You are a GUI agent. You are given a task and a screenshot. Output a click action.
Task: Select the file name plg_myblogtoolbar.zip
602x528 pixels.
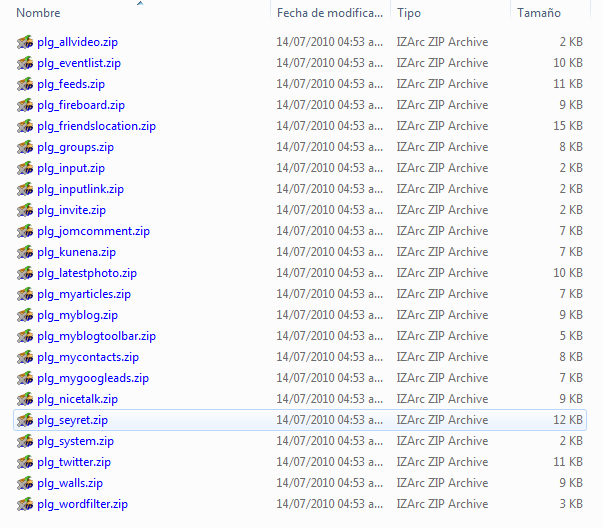(96, 336)
